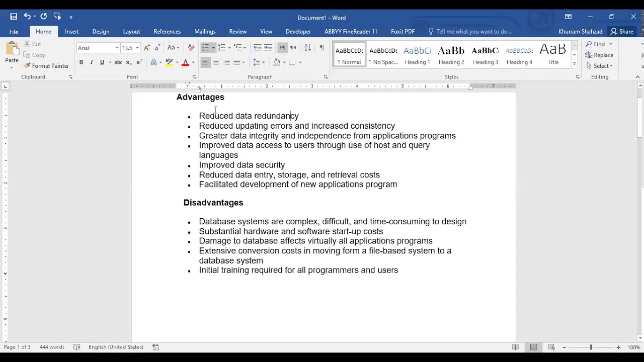Apply strikethrough formatting
644x362 pixels.
click(118, 62)
